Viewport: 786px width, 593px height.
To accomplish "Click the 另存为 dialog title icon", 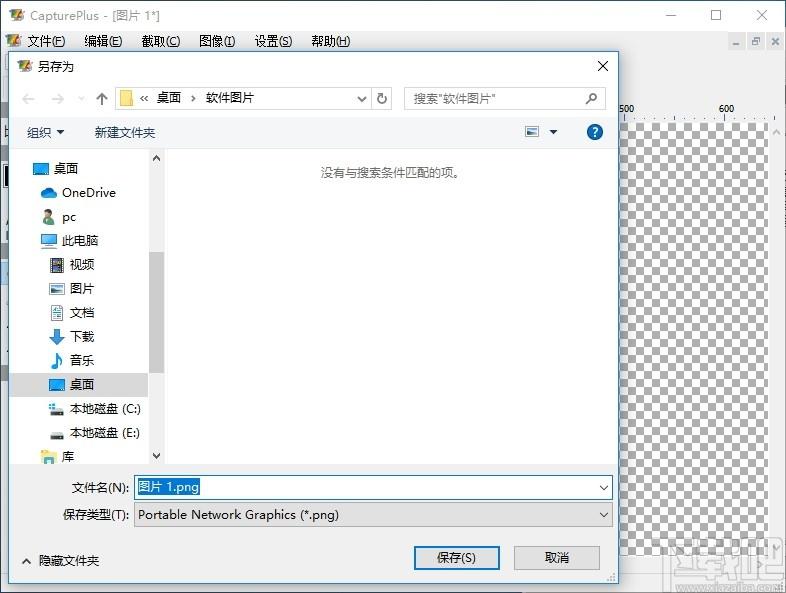I will click(x=25, y=66).
